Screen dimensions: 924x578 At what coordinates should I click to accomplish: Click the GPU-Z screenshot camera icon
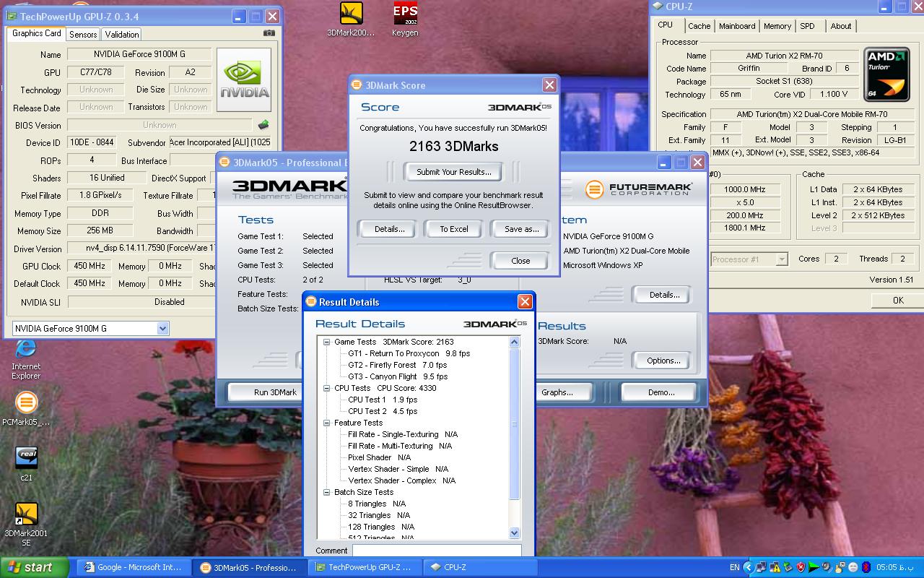269,33
